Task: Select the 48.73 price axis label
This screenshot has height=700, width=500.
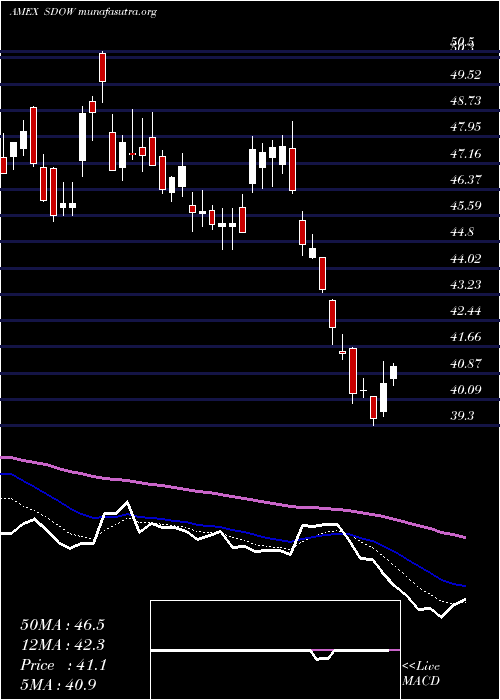Action: point(466,101)
